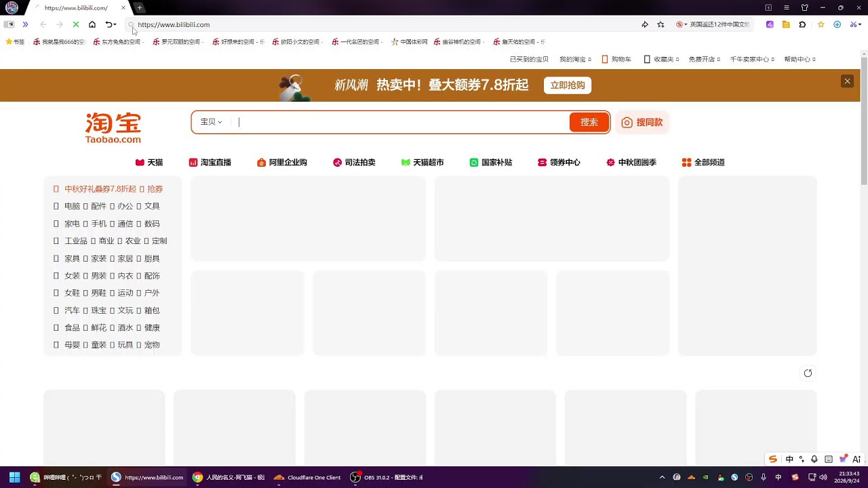Open Cloudflare One Client from taskbar
The image size is (868, 488).
click(x=307, y=477)
